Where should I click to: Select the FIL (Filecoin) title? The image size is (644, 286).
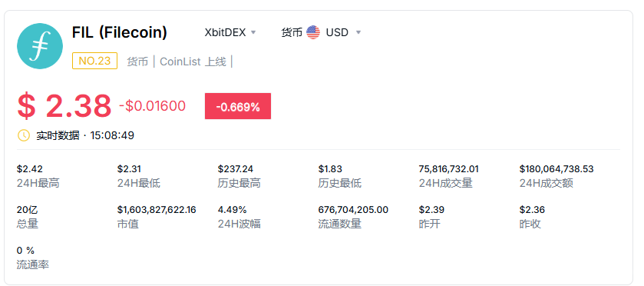pyautogui.click(x=120, y=32)
